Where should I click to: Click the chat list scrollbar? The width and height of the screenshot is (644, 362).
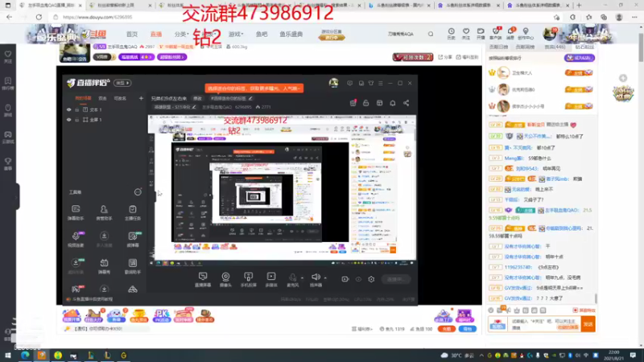(x=596, y=298)
